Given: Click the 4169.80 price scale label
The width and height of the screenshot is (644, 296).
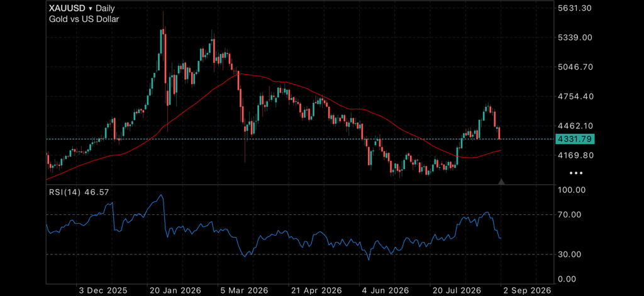Looking at the screenshot, I should [575, 155].
